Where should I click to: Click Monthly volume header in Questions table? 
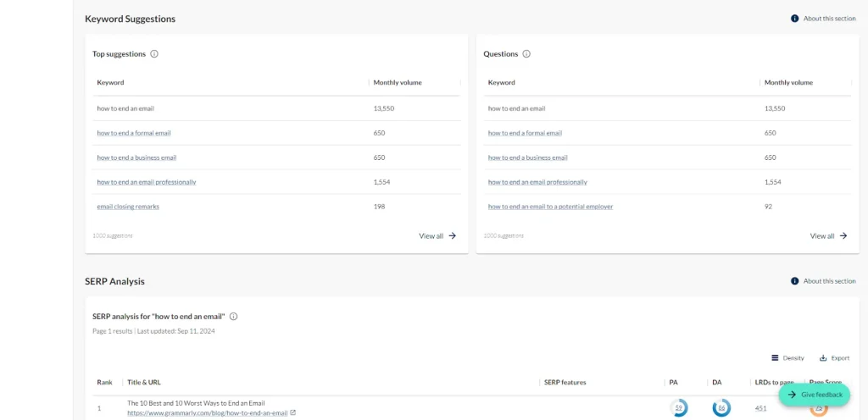pyautogui.click(x=789, y=83)
